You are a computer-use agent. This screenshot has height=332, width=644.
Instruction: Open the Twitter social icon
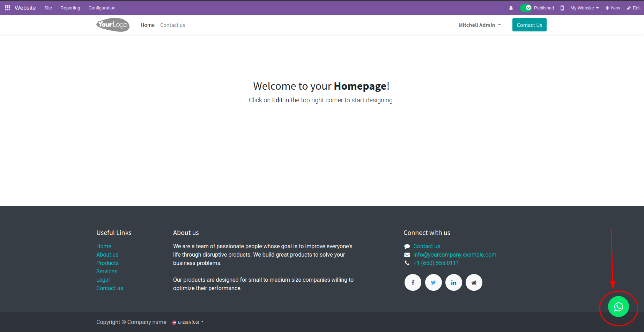(433, 282)
